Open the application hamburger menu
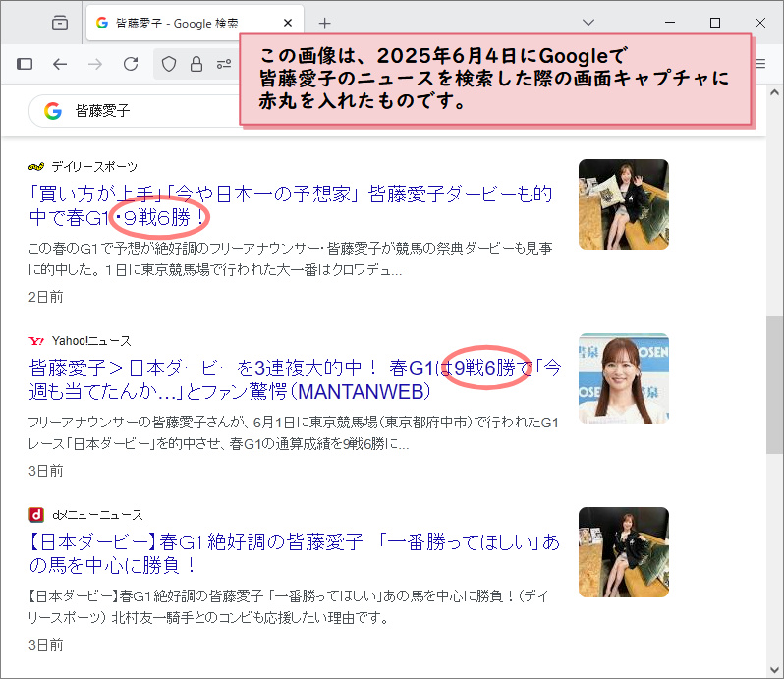784x679 pixels. (x=760, y=64)
